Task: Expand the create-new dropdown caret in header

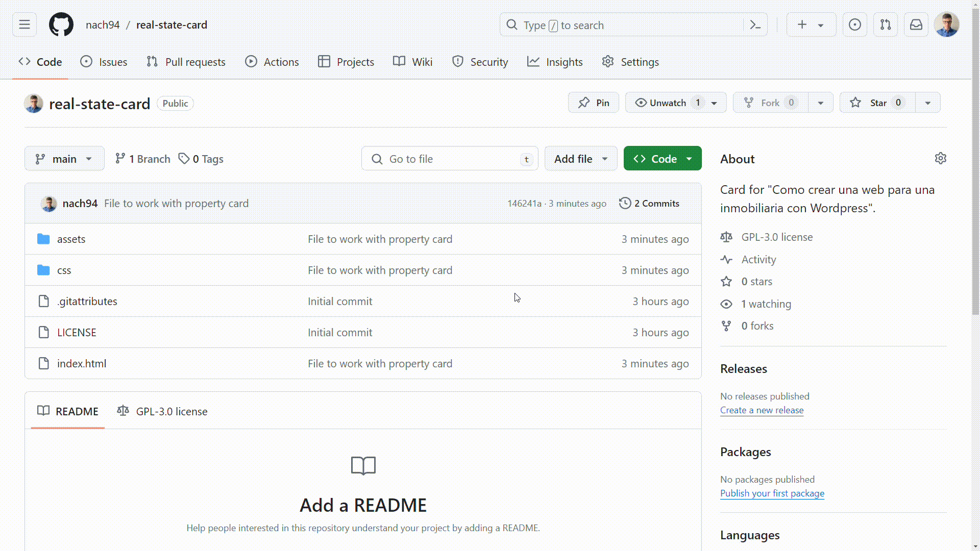Action: point(821,25)
